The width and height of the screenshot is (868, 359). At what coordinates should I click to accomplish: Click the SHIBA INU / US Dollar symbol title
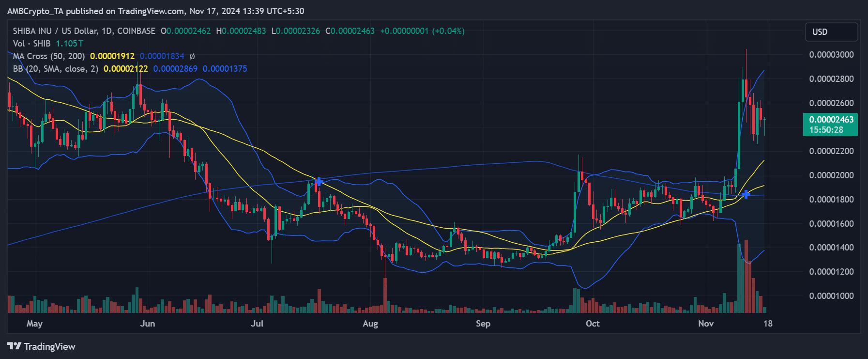[x=84, y=31]
